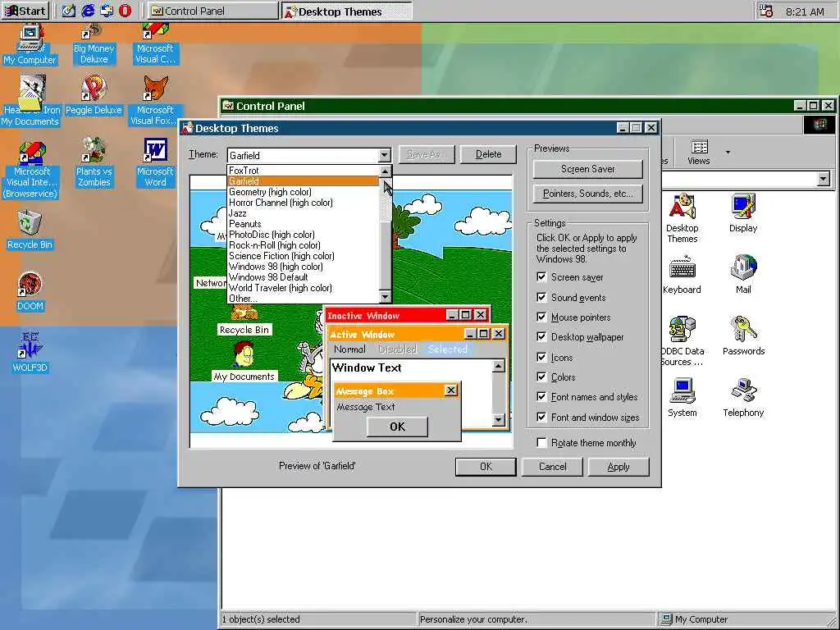Open Pointers, Sounds, etc. preview
The width and height of the screenshot is (840, 630).
tap(587, 194)
